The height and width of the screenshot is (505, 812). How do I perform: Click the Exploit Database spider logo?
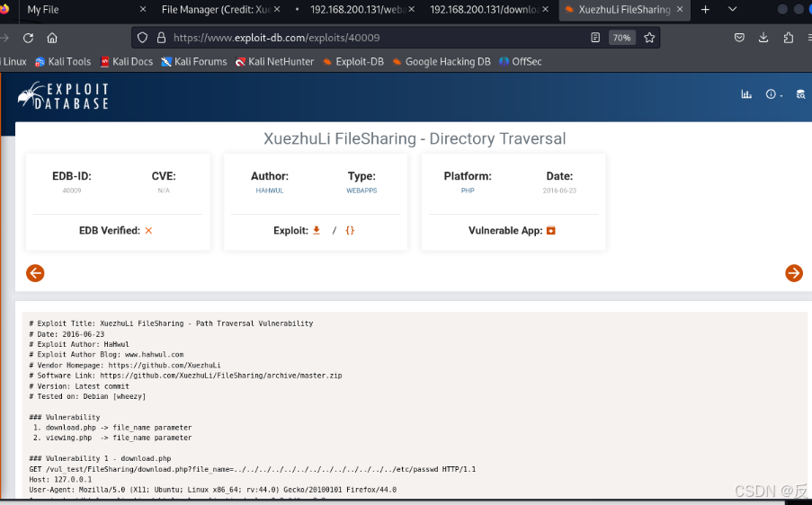(x=63, y=96)
